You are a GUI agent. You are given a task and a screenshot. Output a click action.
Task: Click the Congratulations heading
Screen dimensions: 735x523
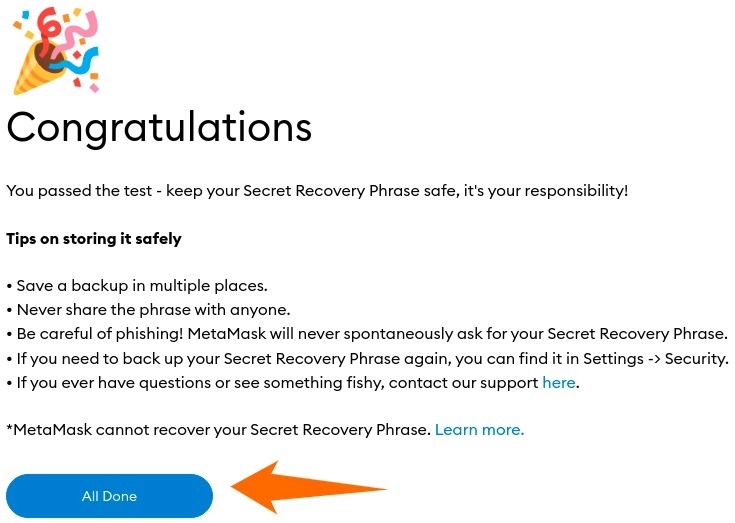159,127
